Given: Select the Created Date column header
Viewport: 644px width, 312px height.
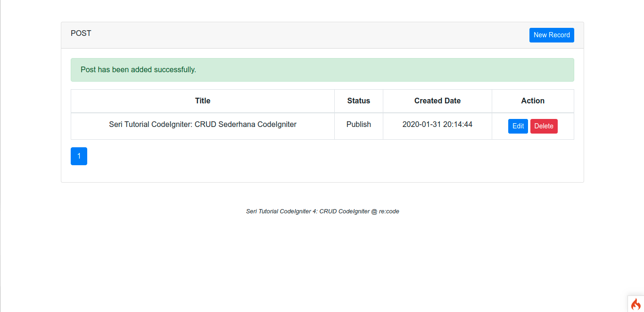Looking at the screenshot, I should tap(437, 101).
